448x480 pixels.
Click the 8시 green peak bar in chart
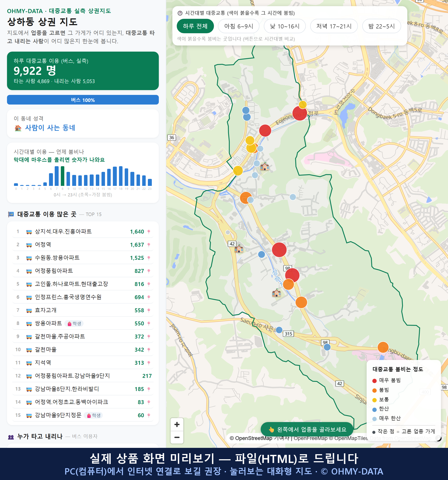pyautogui.click(x=63, y=176)
